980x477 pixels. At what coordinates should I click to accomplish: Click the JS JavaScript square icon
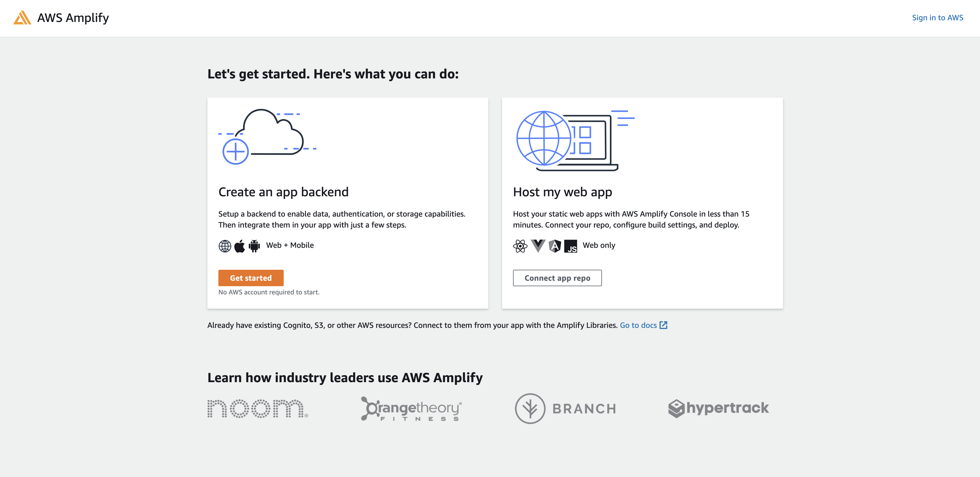click(571, 246)
